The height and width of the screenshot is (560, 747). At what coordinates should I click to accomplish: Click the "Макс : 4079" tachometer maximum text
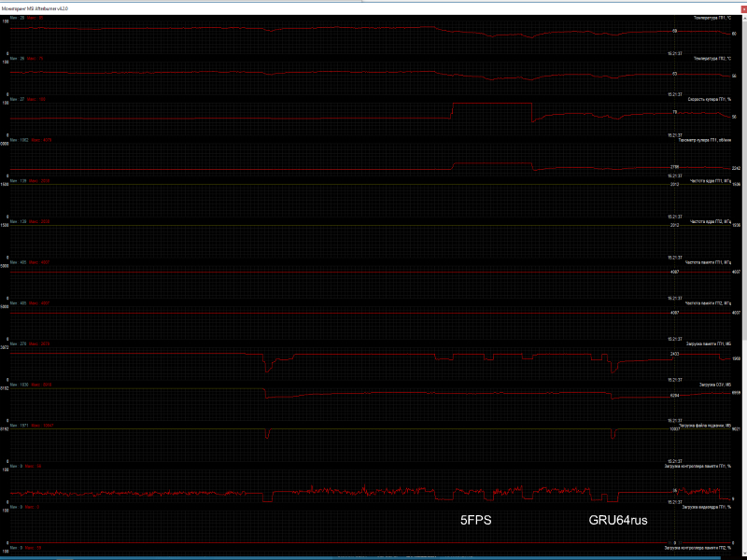pos(41,140)
